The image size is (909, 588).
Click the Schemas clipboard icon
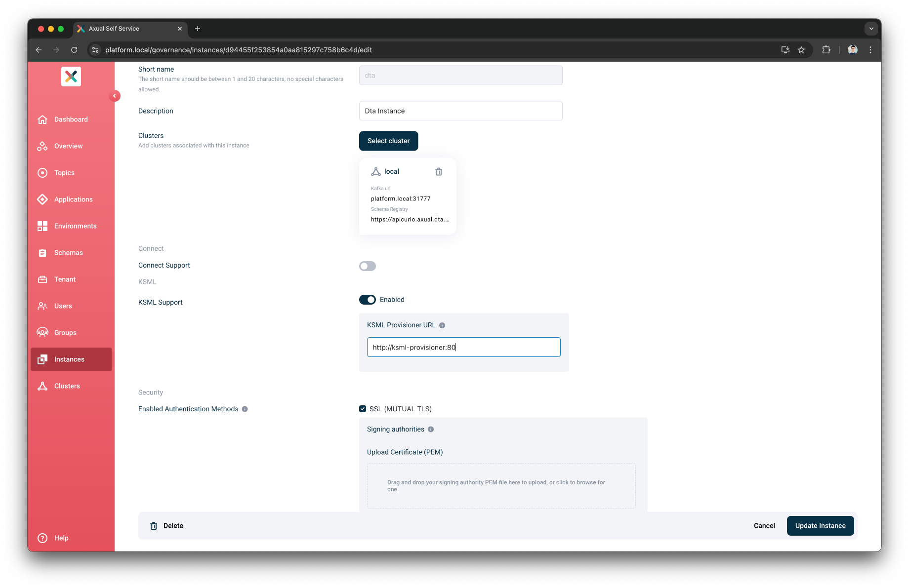[42, 253]
